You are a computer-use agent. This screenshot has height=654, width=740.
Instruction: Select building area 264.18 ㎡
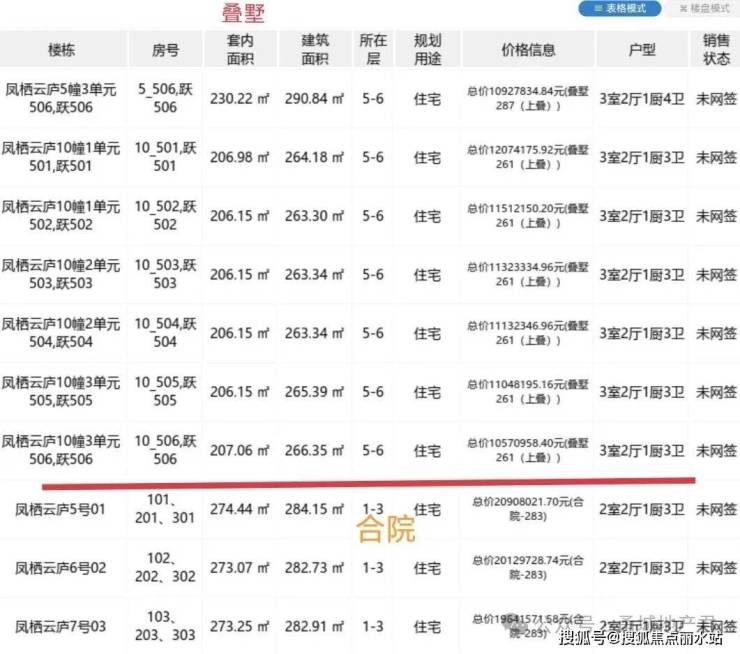point(314,157)
